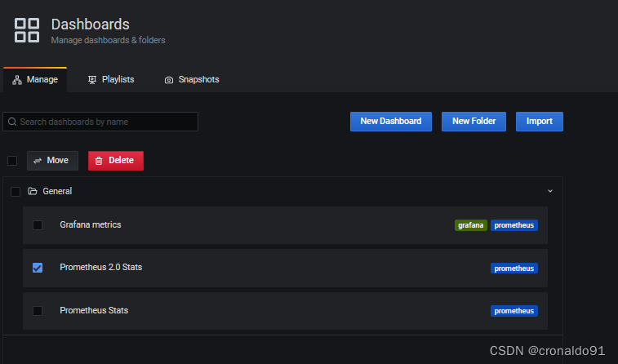This screenshot has height=364, width=618.
Task: Uncheck the Prometheus 2.0 Stats checkbox
Action: [x=38, y=268]
